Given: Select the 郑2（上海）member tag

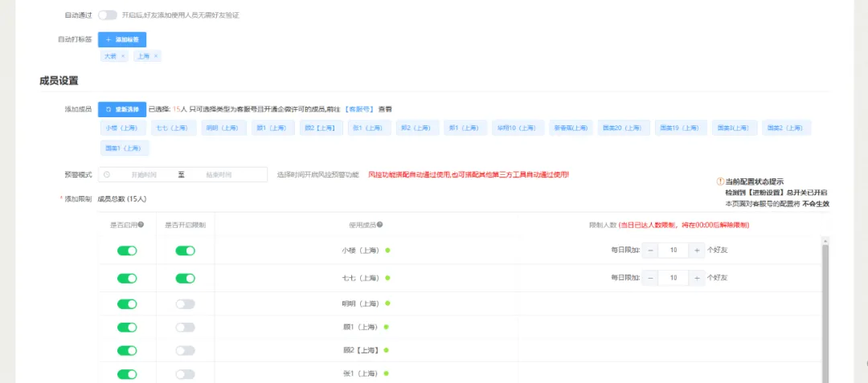Looking at the screenshot, I should point(417,128).
